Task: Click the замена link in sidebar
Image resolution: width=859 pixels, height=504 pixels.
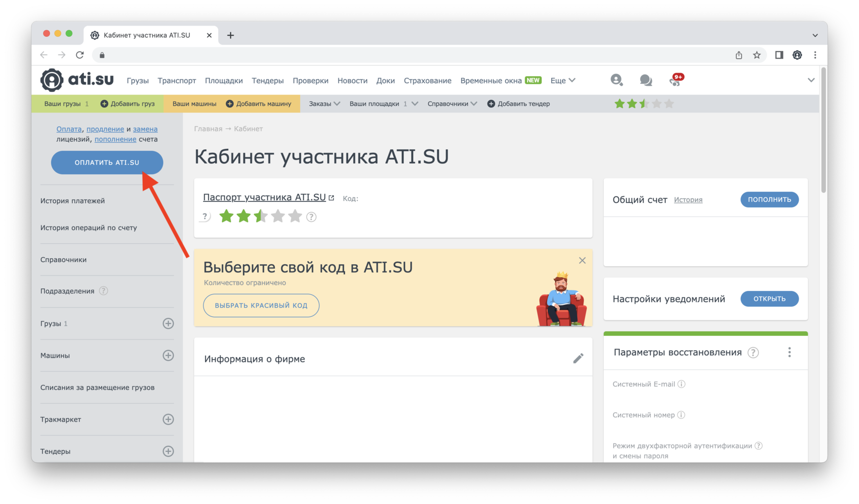Action: [x=145, y=129]
